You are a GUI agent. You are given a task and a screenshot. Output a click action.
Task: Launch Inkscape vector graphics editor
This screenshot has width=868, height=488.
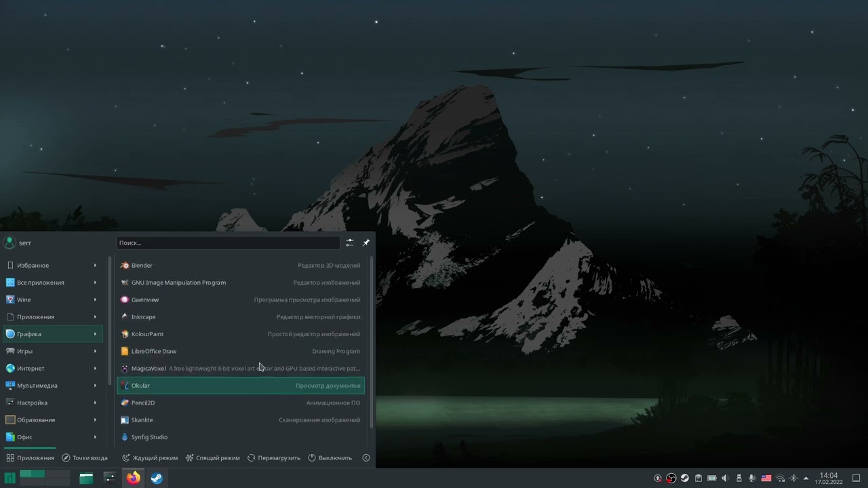(241, 317)
